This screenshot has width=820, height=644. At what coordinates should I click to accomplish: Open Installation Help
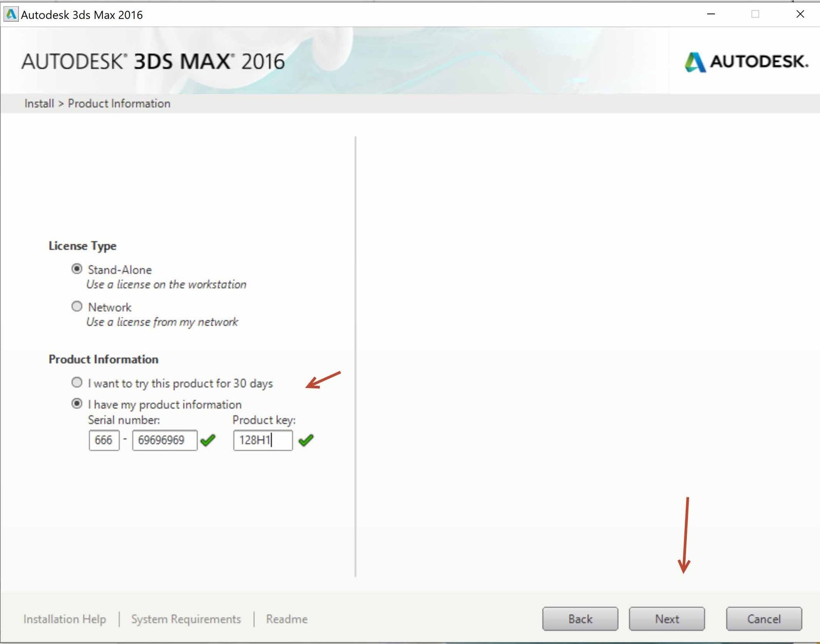(x=65, y=618)
